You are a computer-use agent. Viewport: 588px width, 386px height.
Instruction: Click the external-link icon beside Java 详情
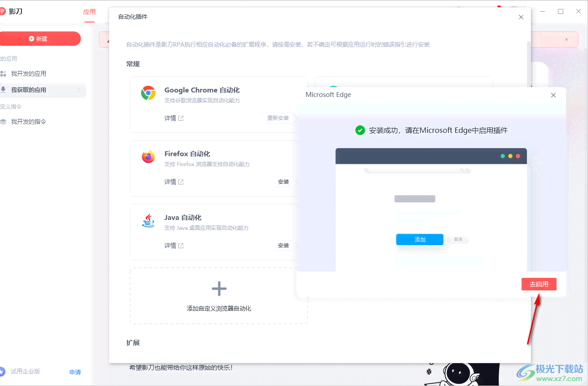tap(181, 246)
